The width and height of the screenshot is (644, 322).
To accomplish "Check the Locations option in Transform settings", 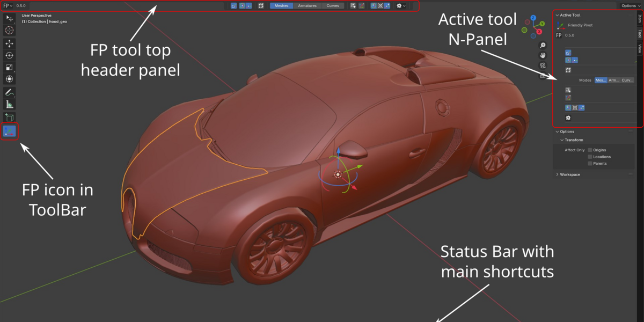I will click(589, 156).
